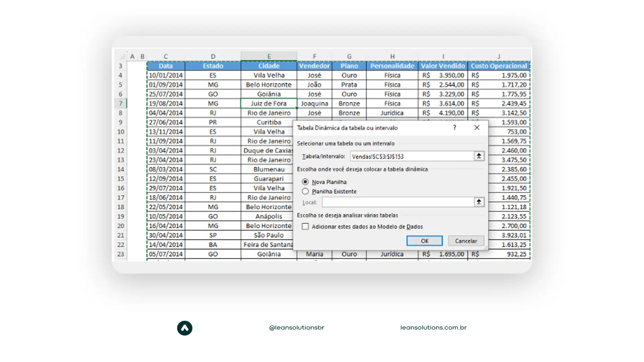This screenshot has height=362, width=644.
Task: Click the value cell 4.190,00
Action: pos(443,113)
